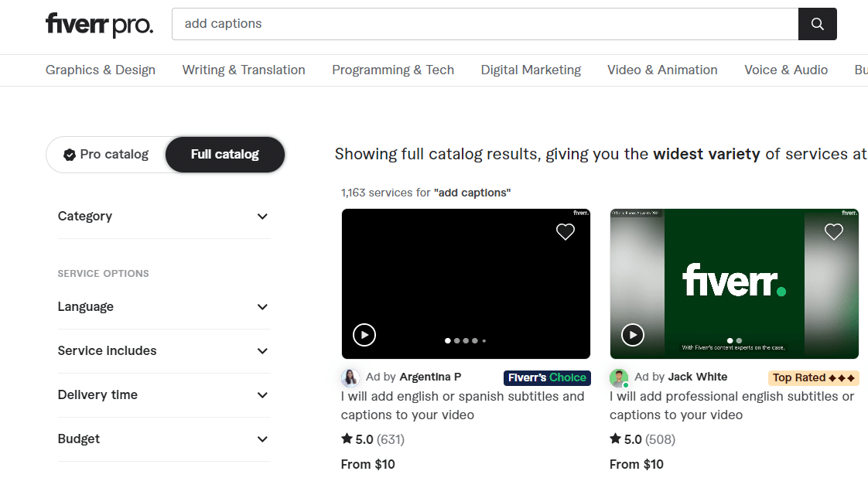Enable the Full catalog view
The height and width of the screenshot is (478, 868).
(x=224, y=154)
